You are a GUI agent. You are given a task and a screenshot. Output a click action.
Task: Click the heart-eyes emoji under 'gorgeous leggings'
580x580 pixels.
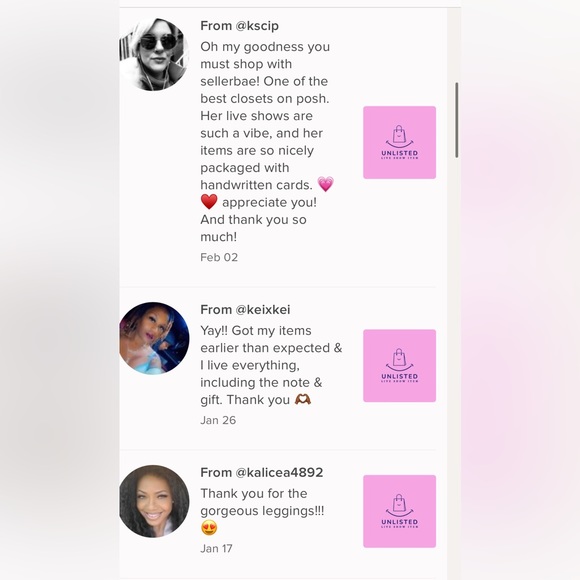[209, 527]
